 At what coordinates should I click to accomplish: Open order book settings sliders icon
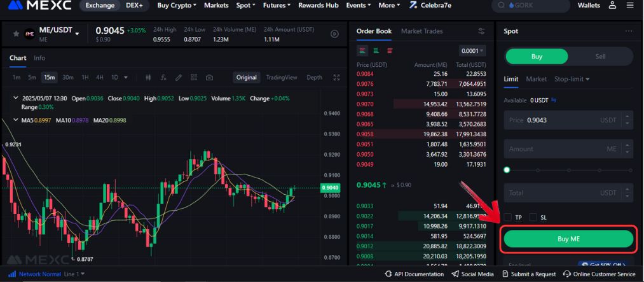pos(481,31)
